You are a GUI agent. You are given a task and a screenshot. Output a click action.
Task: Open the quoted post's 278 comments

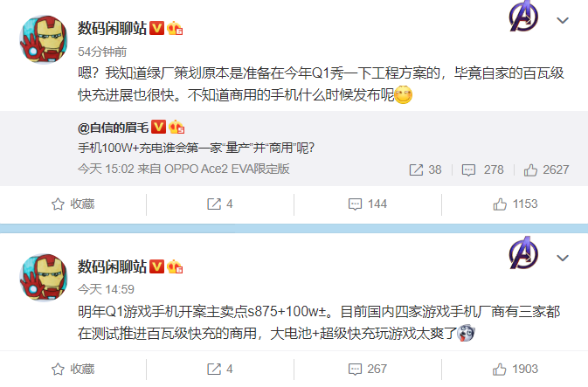click(482, 169)
